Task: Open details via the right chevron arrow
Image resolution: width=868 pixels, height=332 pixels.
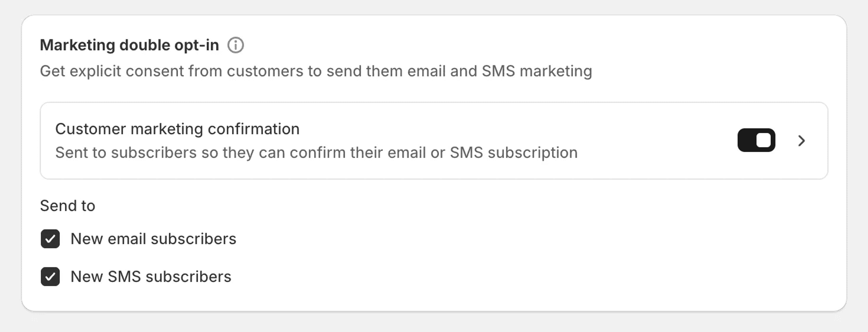Action: 801,140
